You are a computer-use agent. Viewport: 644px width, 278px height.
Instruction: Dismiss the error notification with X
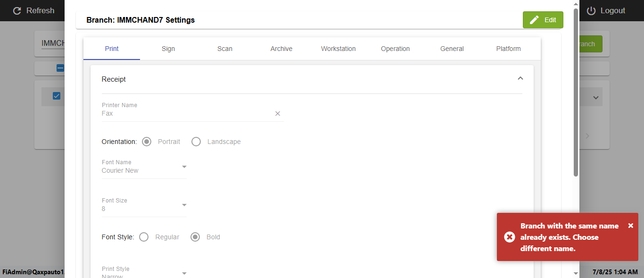click(631, 226)
